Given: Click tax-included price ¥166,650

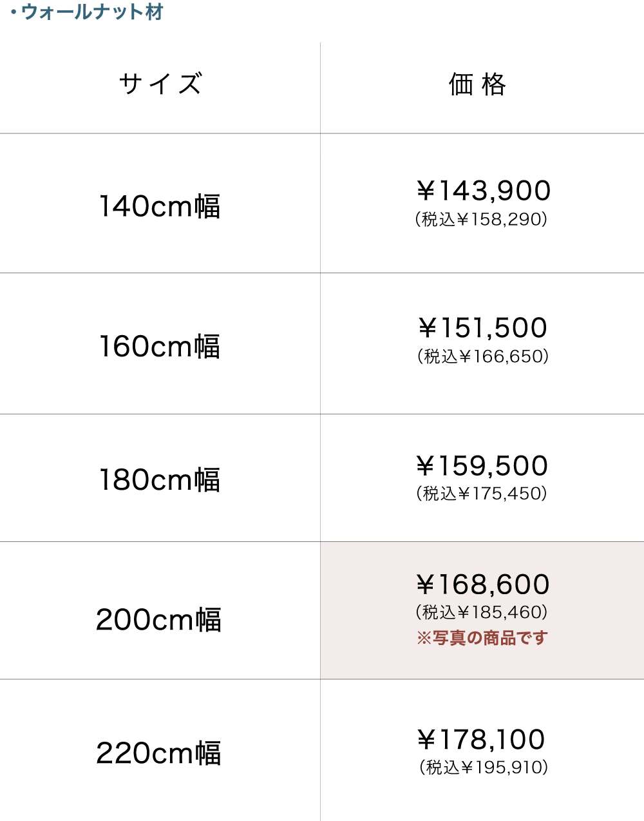Looking at the screenshot, I should pyautogui.click(x=483, y=356).
